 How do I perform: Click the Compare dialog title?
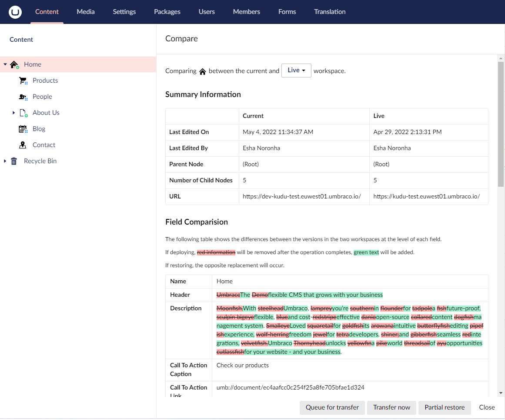pos(182,39)
